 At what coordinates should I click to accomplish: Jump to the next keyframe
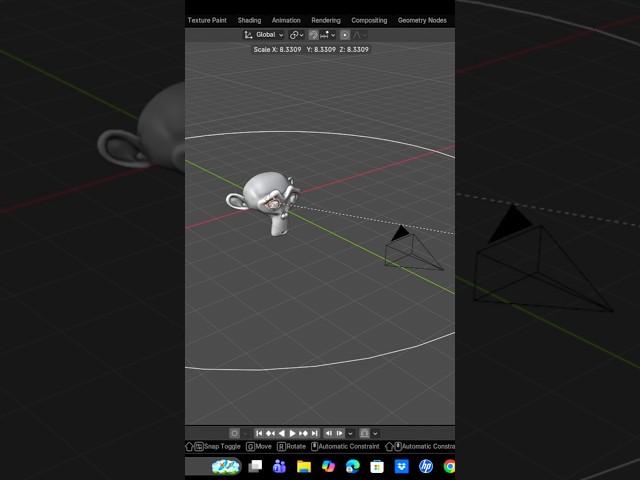click(x=303, y=433)
